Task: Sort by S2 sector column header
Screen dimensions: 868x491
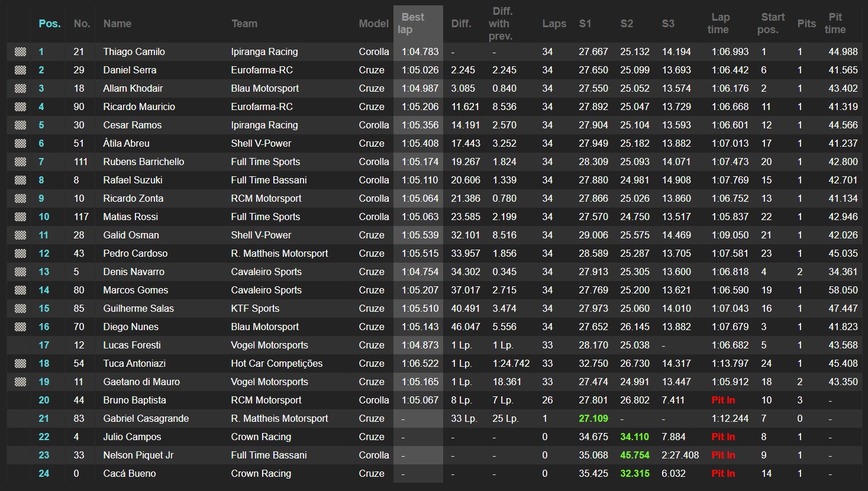Action: click(x=627, y=24)
